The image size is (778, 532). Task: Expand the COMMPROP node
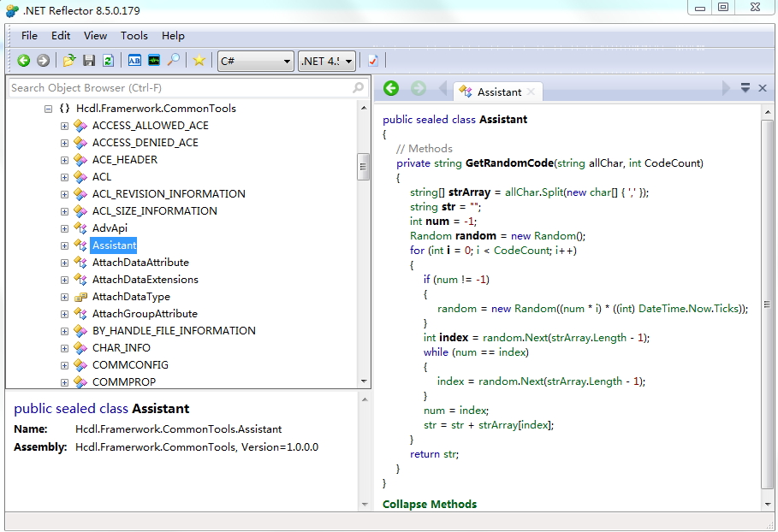64,382
